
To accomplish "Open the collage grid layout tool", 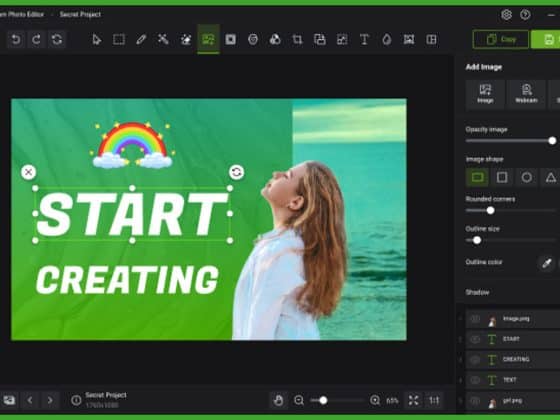I will pos(431,39).
